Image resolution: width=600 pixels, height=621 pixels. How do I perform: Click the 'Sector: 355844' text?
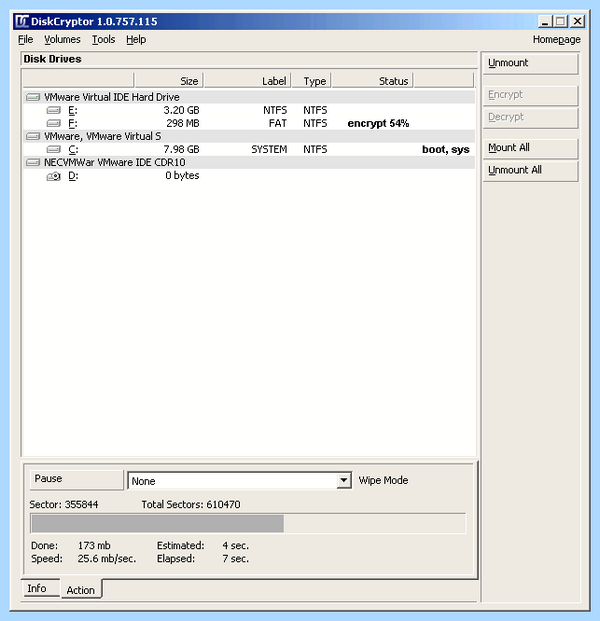pos(64,505)
